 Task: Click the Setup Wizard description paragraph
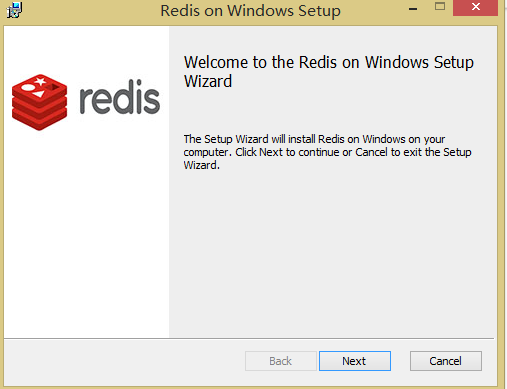coord(327,152)
